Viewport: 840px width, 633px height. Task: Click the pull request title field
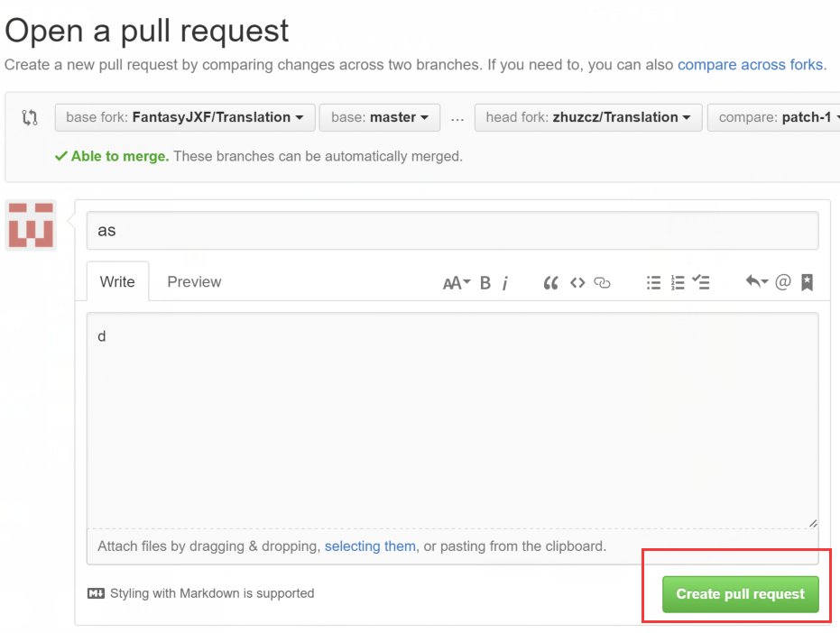(x=452, y=231)
